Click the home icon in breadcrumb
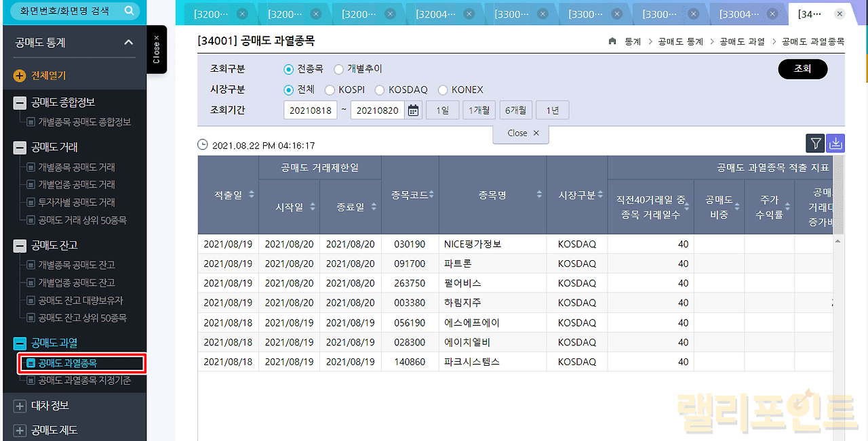The image size is (868, 441). 612,41
